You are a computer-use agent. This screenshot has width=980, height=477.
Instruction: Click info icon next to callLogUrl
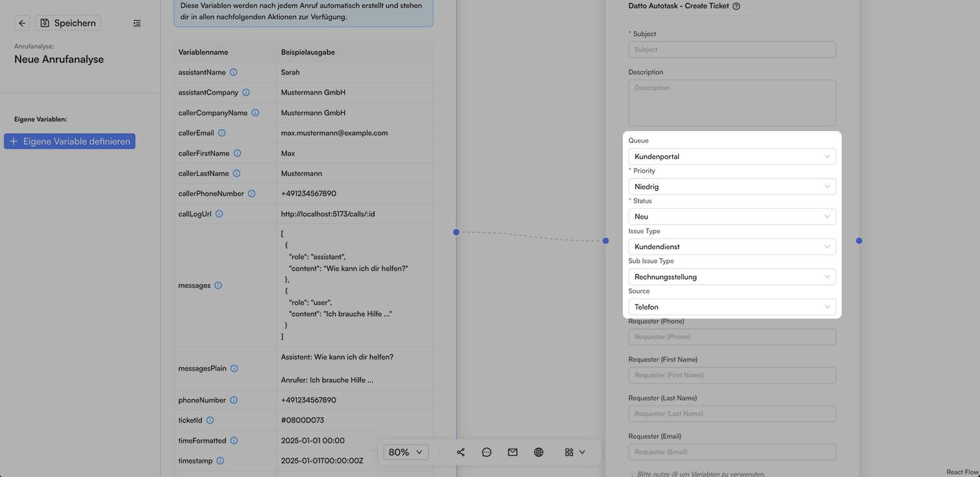(x=219, y=214)
